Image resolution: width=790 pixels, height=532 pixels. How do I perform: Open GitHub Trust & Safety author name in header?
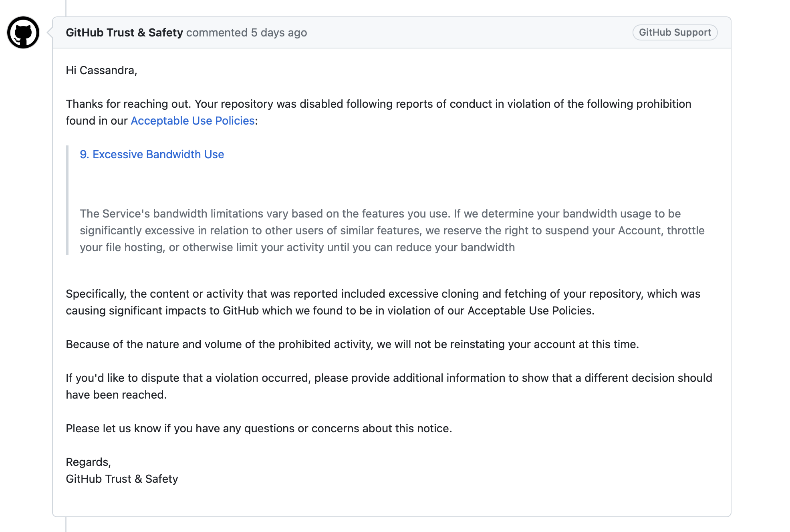(x=124, y=32)
